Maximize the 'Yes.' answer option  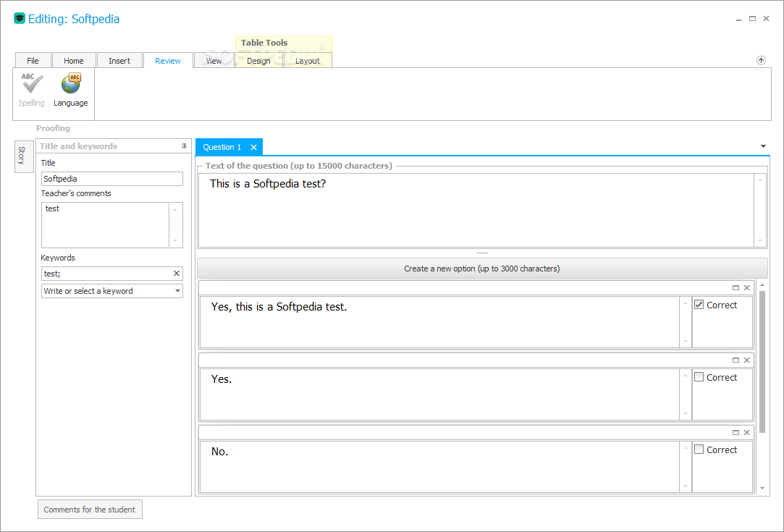[x=735, y=360]
